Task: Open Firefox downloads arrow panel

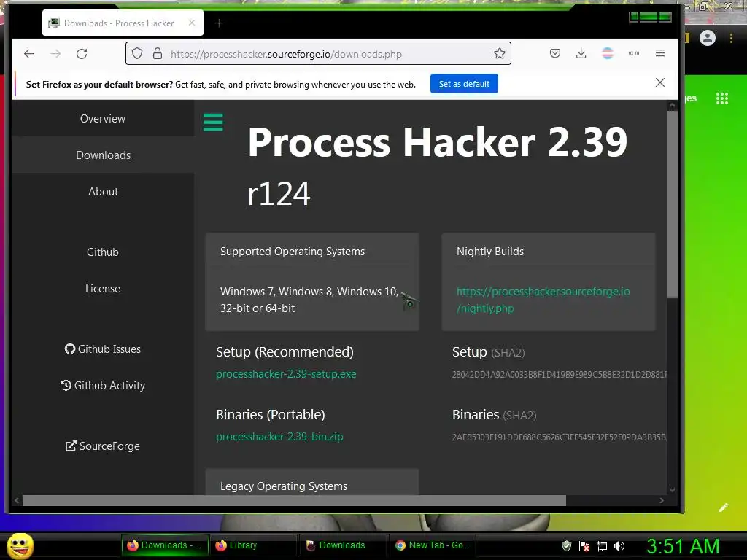Action: (x=581, y=53)
